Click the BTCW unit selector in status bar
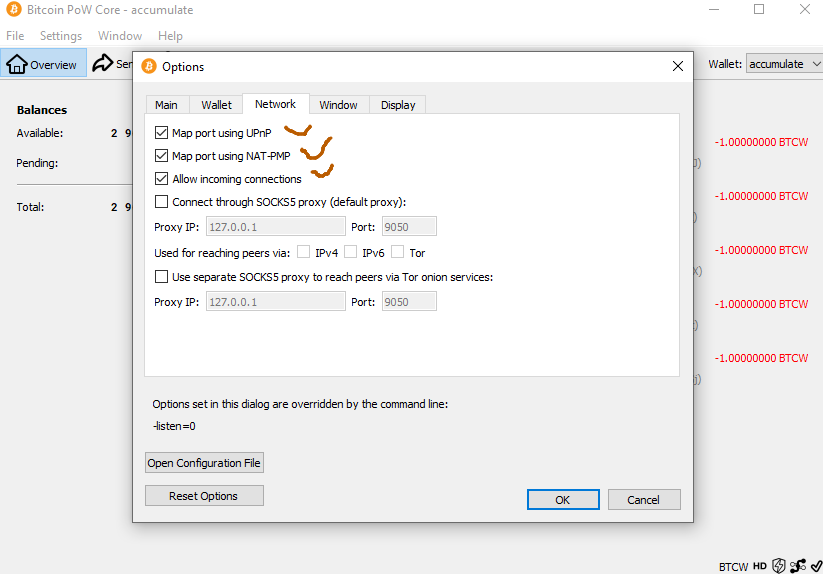Viewport: 823px width, 574px height. (733, 567)
